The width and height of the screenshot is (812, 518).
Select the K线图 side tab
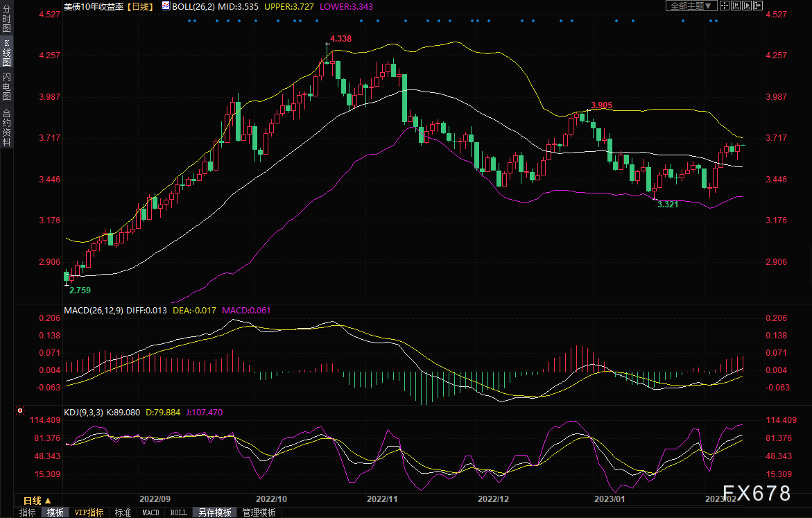click(x=7, y=53)
